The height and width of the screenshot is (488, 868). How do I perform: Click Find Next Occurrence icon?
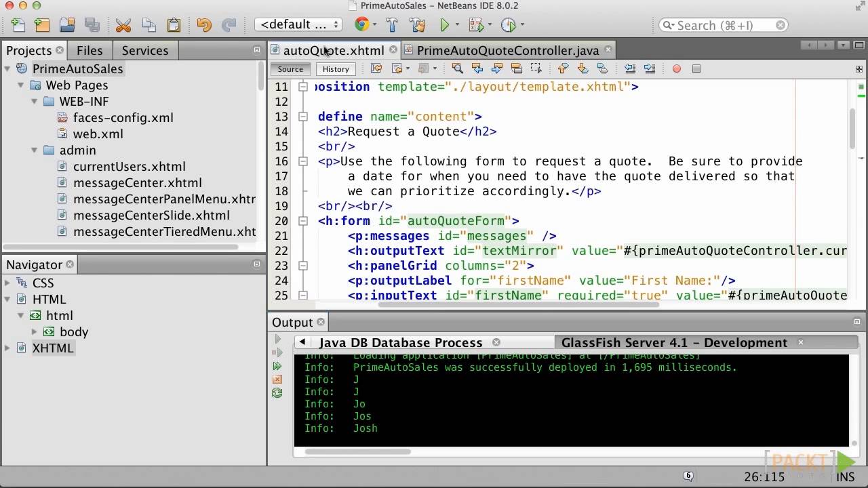click(497, 68)
